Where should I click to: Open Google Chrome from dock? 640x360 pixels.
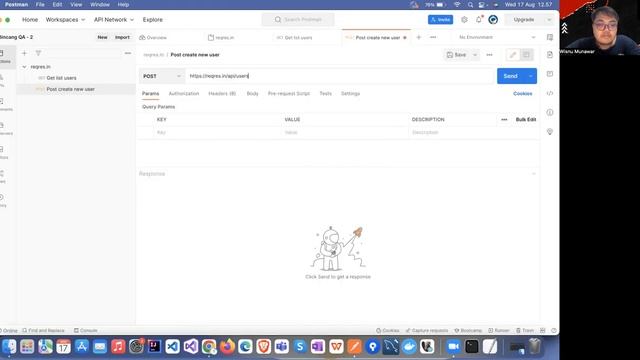pyautogui.click(x=209, y=347)
